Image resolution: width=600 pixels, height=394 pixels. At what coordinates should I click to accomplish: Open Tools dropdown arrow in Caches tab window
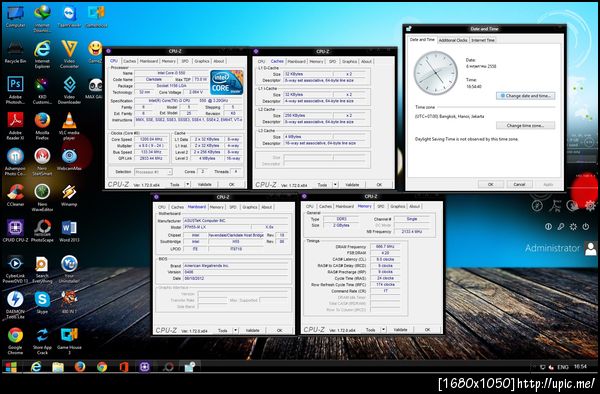(x=335, y=185)
